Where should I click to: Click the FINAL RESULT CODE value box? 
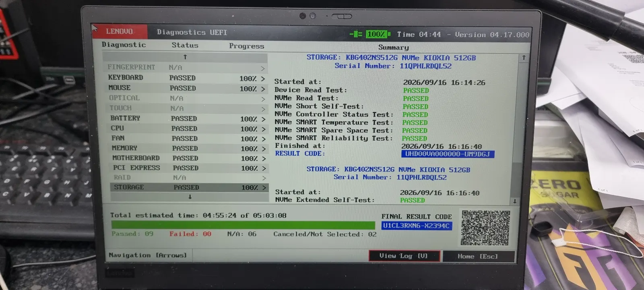(x=416, y=226)
